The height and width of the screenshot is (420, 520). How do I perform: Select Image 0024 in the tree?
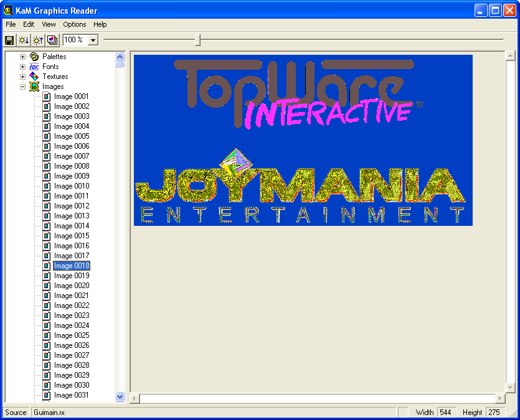point(72,325)
